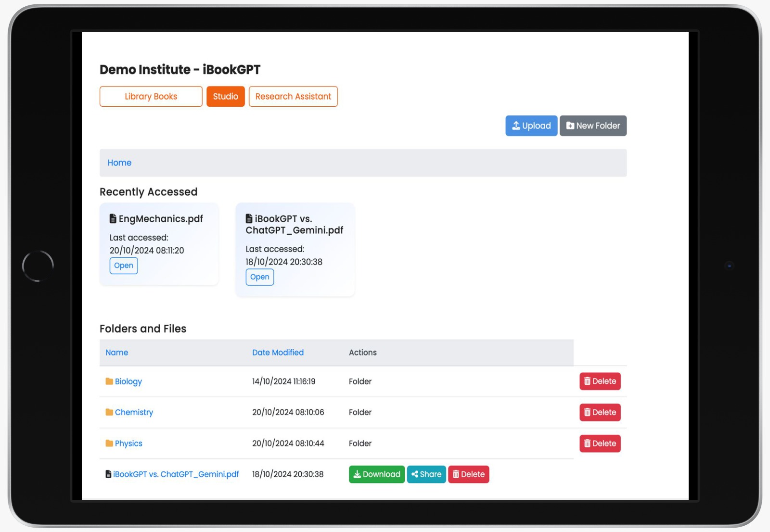Image resolution: width=770 pixels, height=532 pixels.
Task: Sort files by the Name column
Action: [116, 353]
